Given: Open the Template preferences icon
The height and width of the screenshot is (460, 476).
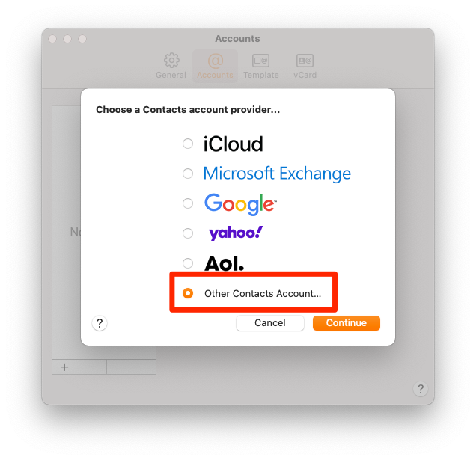Looking at the screenshot, I should pyautogui.click(x=260, y=61).
